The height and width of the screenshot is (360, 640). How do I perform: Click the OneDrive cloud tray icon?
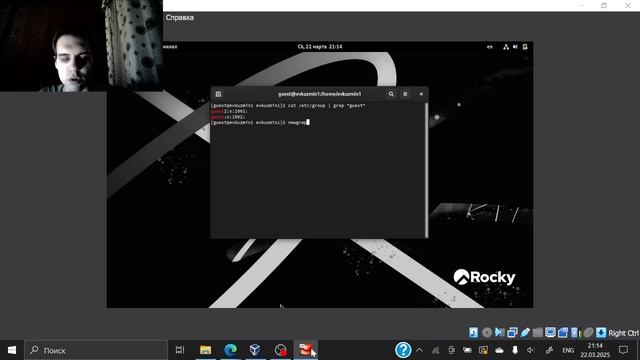(x=499, y=350)
